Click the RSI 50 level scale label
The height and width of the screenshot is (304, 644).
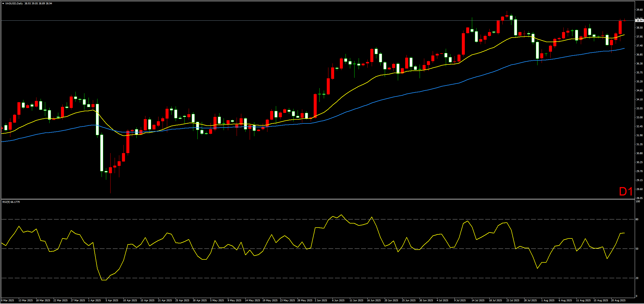tap(637, 249)
